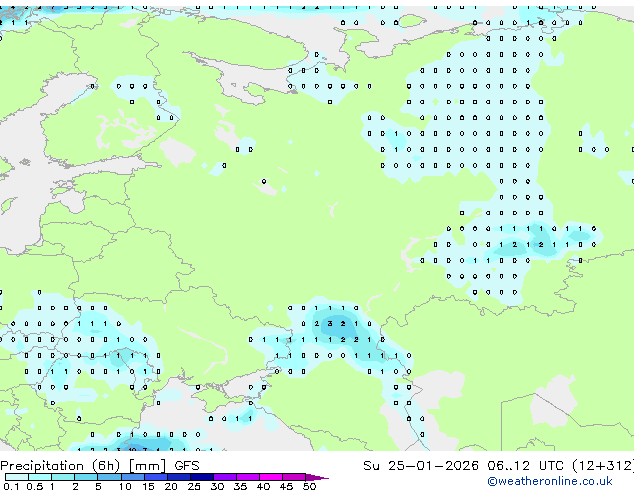
Task: Select the 30–35 mm violet legend swatch
Action: [224, 477]
